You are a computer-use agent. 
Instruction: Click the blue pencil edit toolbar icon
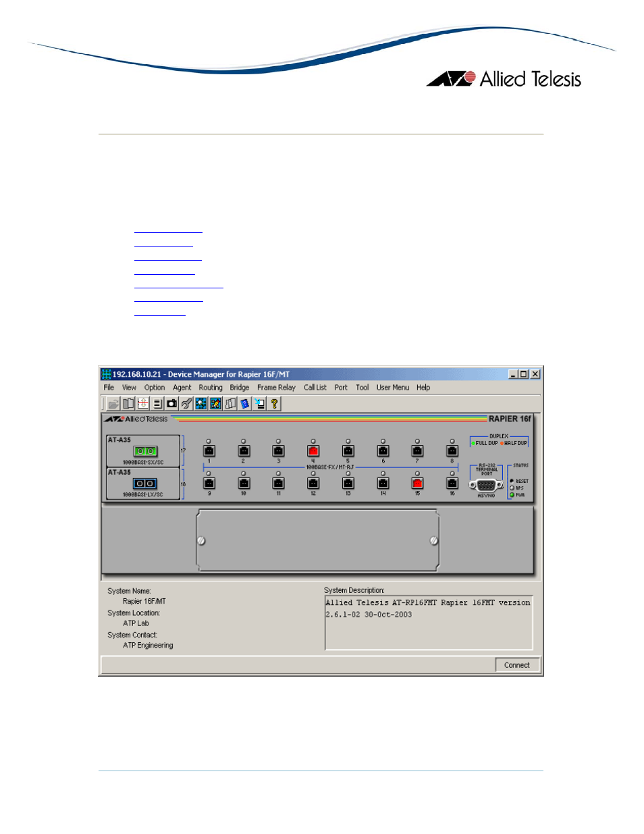[x=216, y=404]
